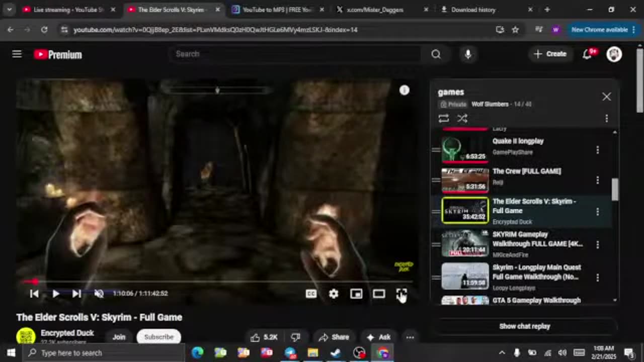Open the games playlist options menu
Viewport: 644px width, 362px height.
(x=607, y=119)
